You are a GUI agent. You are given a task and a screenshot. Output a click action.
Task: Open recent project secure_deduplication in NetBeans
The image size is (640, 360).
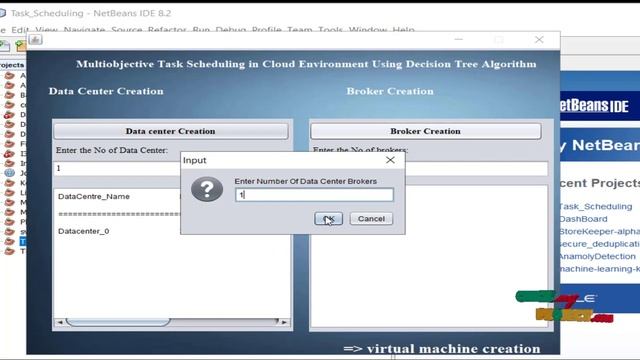(x=600, y=244)
